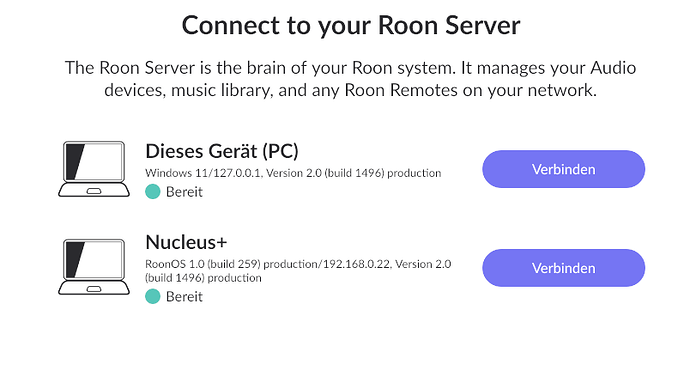The image size is (690, 371).
Task: Click the Bereit label under Nucleus+
Action: 184,297
